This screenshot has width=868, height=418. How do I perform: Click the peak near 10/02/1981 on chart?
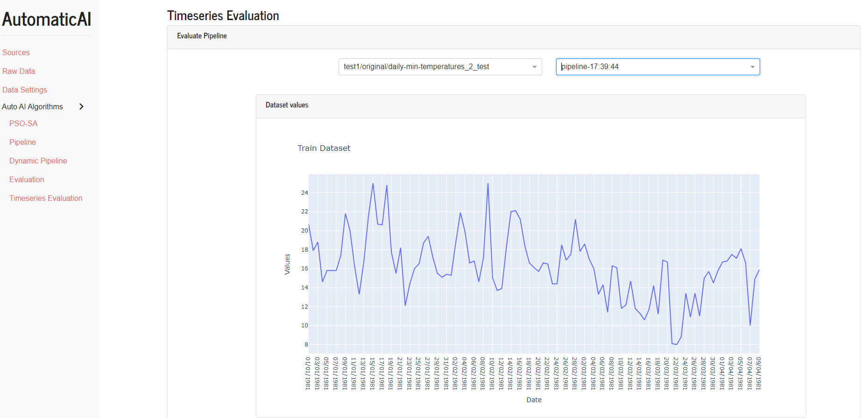488,184
